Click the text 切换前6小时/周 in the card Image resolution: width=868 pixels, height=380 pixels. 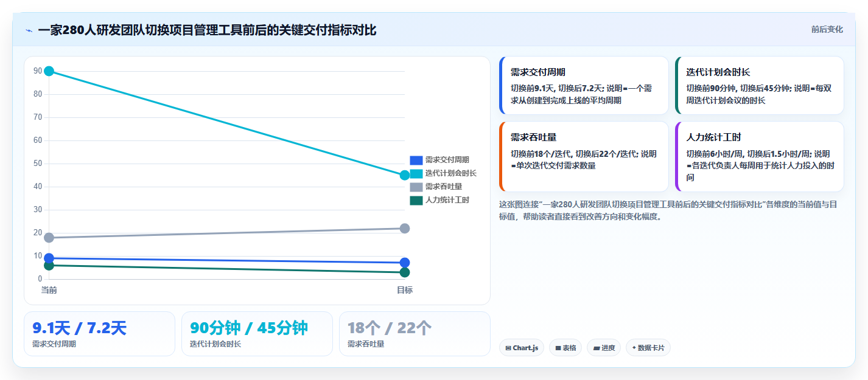click(x=715, y=154)
